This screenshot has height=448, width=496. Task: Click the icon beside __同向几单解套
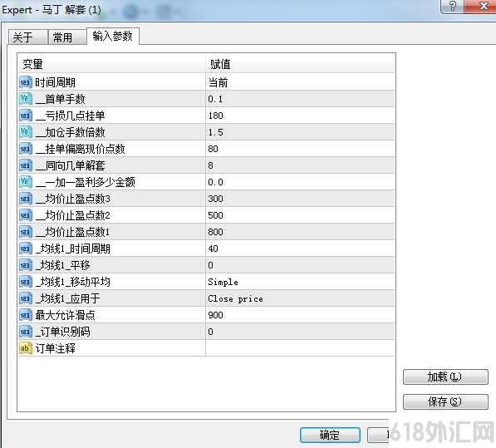[26, 165]
